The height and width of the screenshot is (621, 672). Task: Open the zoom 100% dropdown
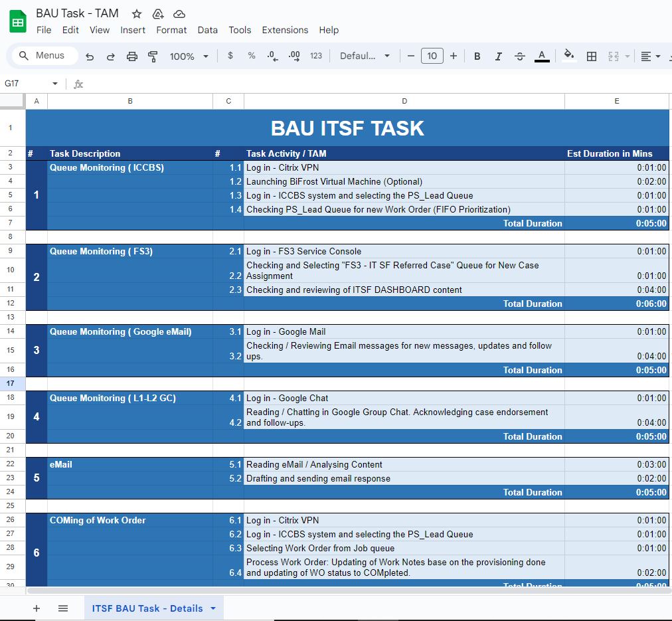(189, 56)
